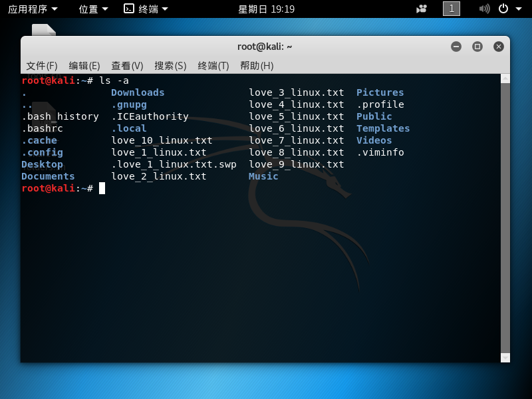Image resolution: width=532 pixels, height=399 pixels.
Task: Open the 终端 app menu in top bar
Action: [x=146, y=9]
